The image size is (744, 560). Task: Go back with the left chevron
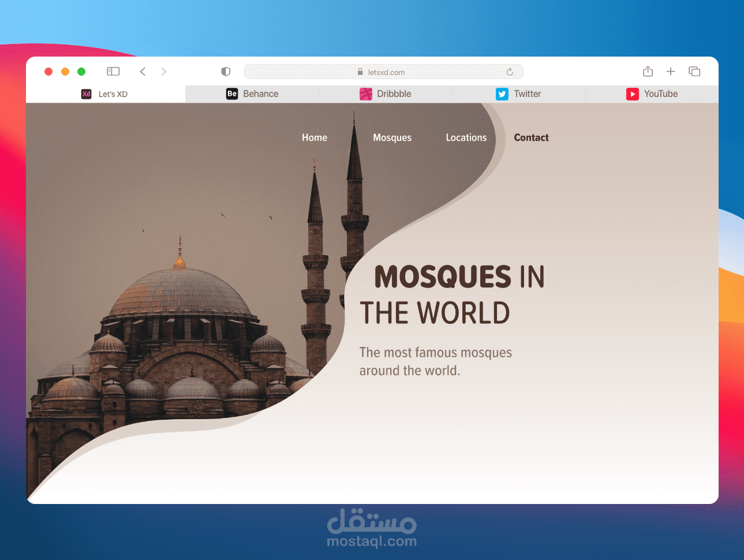point(143,72)
